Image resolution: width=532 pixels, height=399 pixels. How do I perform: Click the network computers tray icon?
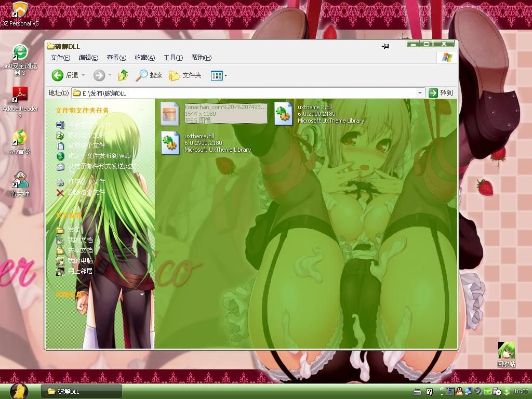469,392
